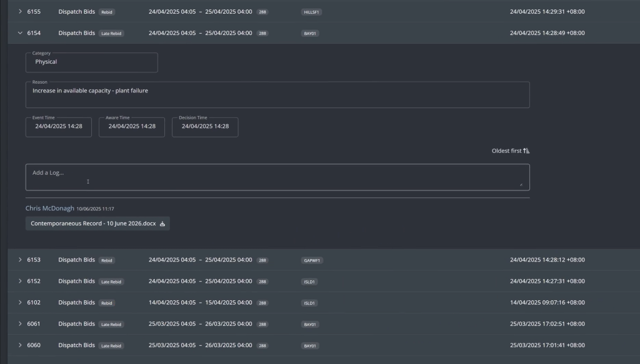This screenshot has height=364, width=640.
Task: Toggle the Oldest first sort order
Action: click(510, 150)
